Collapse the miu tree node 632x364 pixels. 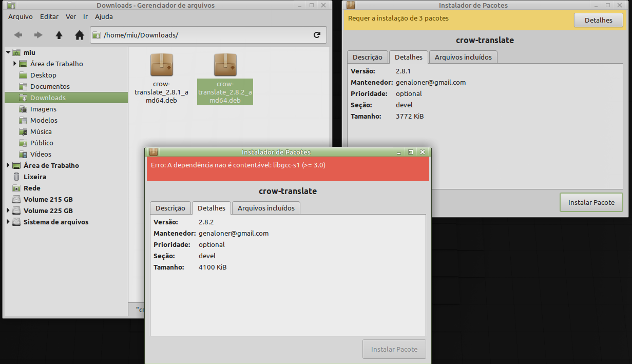pyautogui.click(x=8, y=52)
